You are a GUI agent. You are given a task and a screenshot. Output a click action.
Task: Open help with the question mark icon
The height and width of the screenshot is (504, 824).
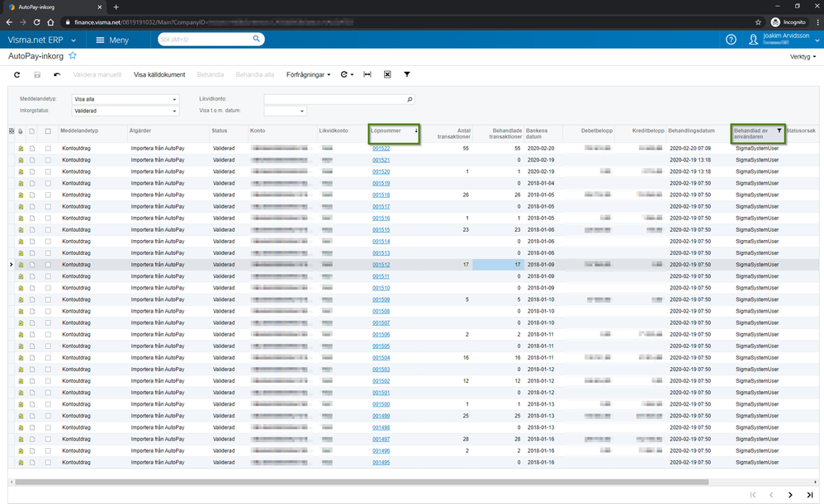click(731, 40)
